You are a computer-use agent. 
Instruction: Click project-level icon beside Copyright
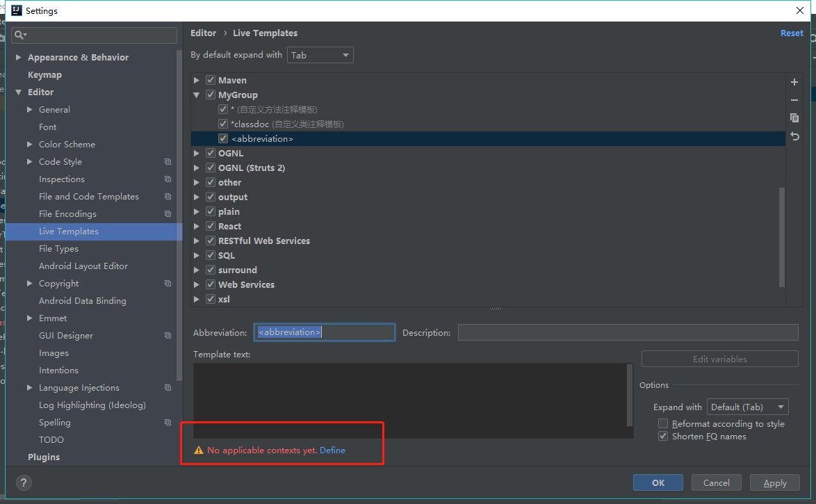168,284
